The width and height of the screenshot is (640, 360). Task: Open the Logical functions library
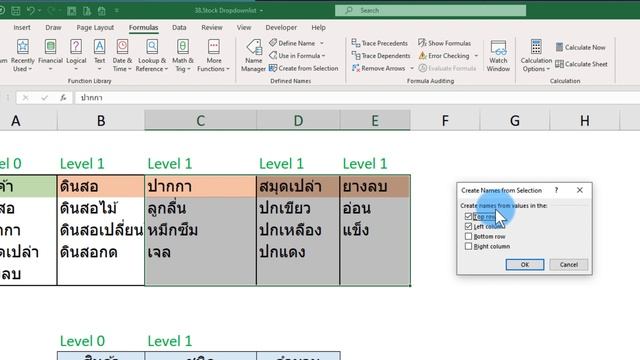[76, 56]
